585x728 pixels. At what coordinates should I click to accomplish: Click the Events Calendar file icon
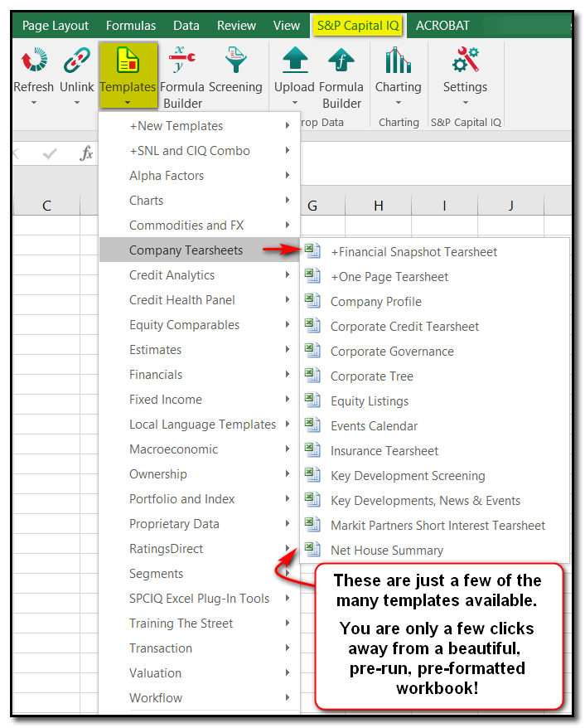pyautogui.click(x=312, y=425)
